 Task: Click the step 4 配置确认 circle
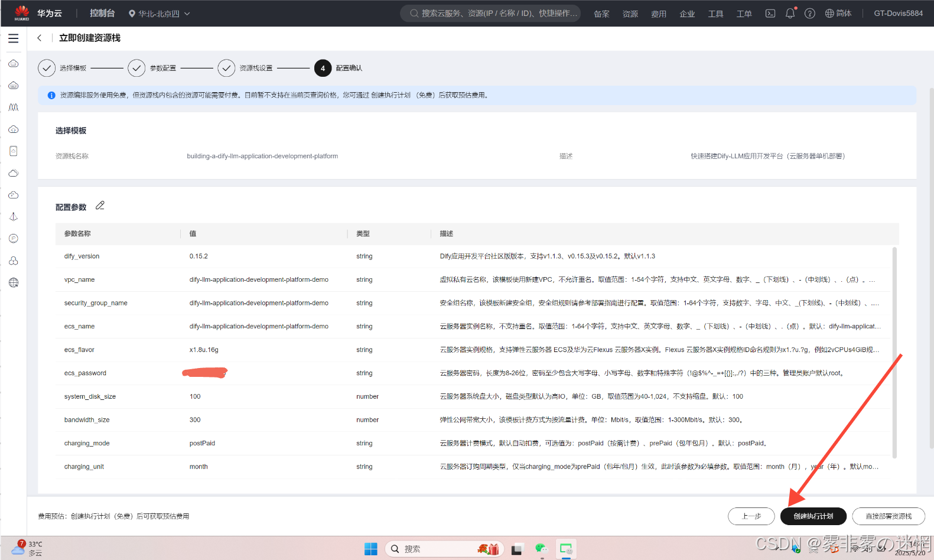coord(323,68)
